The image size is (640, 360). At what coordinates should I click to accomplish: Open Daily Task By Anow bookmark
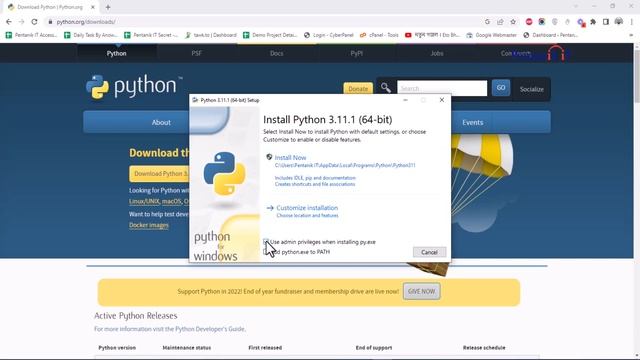pos(91,35)
